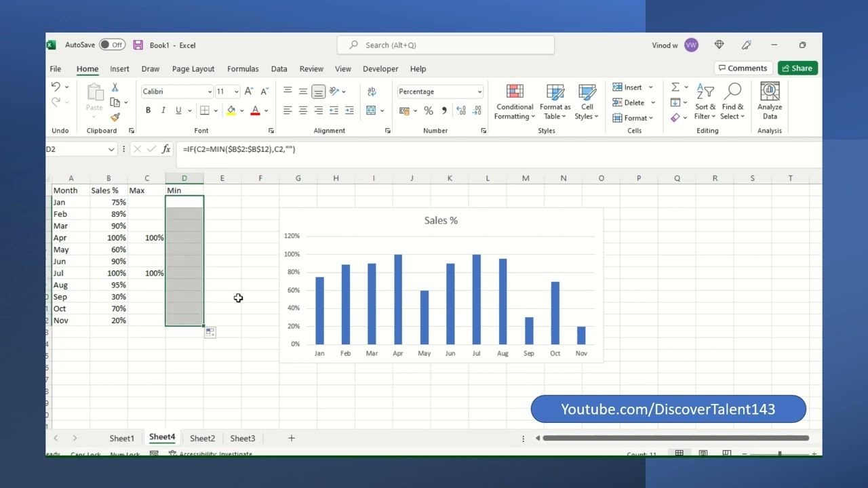Decrease font size with smaller A
The width and height of the screenshot is (868, 488).
(264, 91)
